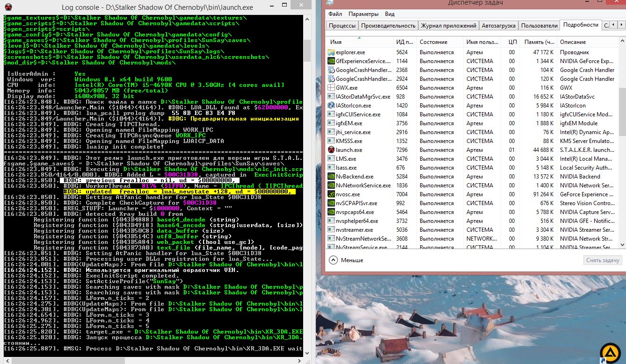Click the 'luaicp init complete!' log line
Viewport: 626px width, 364px height.
[x=84, y=147]
